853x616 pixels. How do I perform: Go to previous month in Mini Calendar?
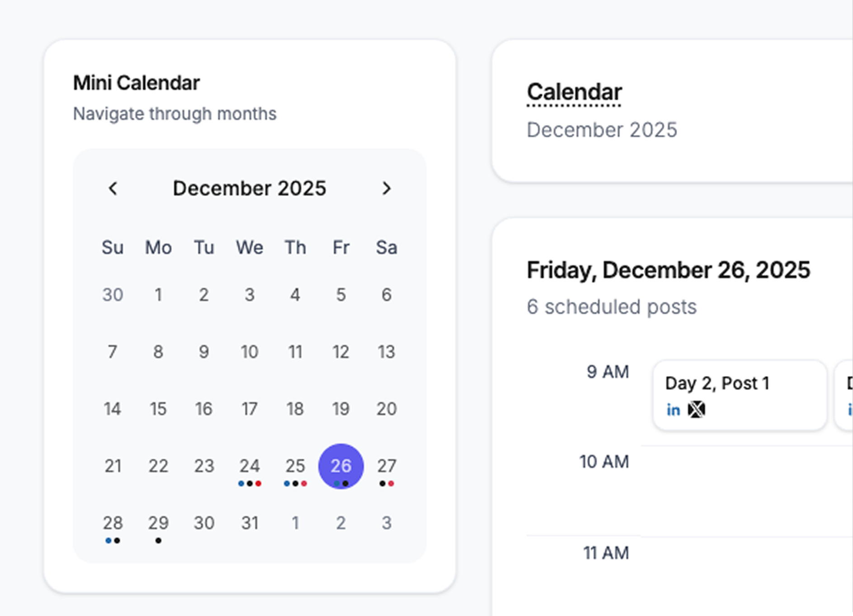click(x=113, y=188)
